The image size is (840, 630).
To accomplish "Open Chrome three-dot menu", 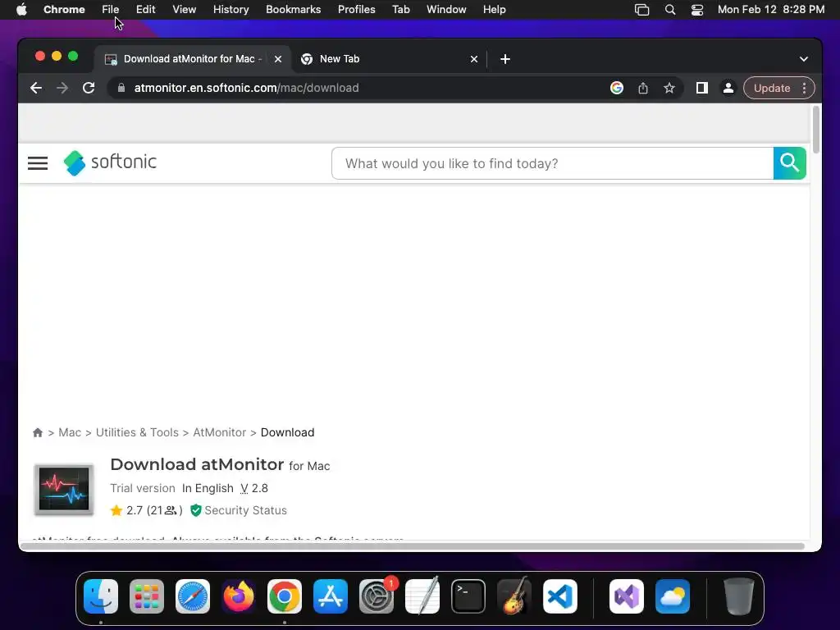I will pyautogui.click(x=804, y=88).
